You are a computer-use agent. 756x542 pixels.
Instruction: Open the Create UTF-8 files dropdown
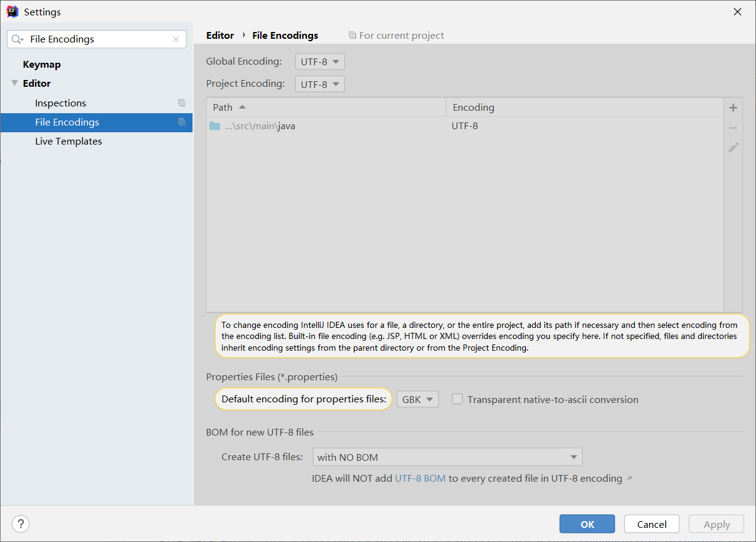pyautogui.click(x=447, y=456)
